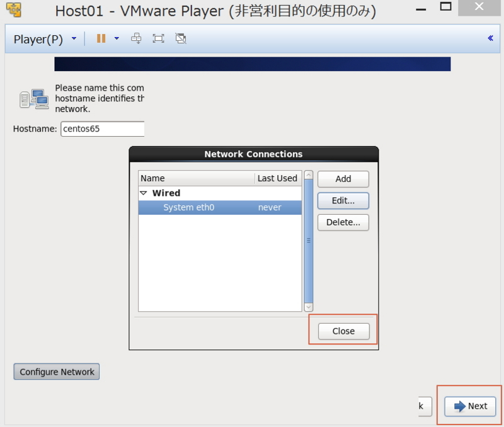Image resolution: width=504 pixels, height=427 pixels.
Task: Click the VMware Player app icon
Action: 14,9
